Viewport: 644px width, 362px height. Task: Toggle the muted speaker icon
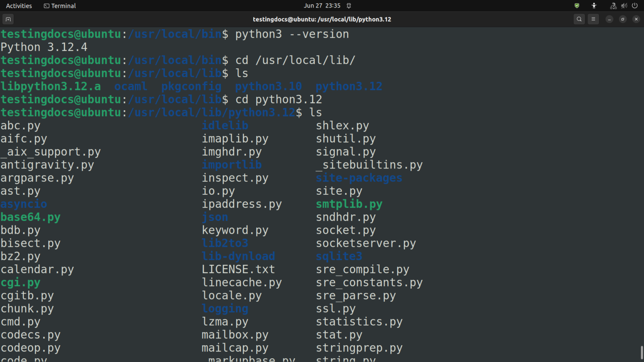[x=624, y=5]
